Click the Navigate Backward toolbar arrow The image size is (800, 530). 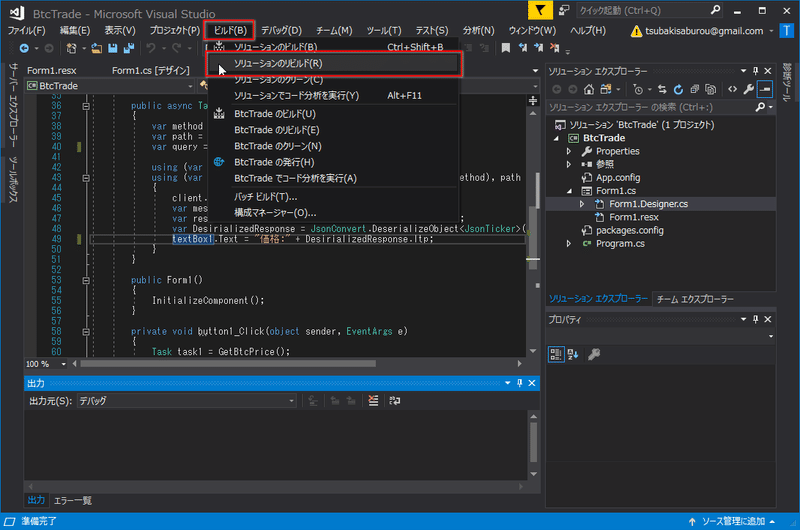pos(23,48)
